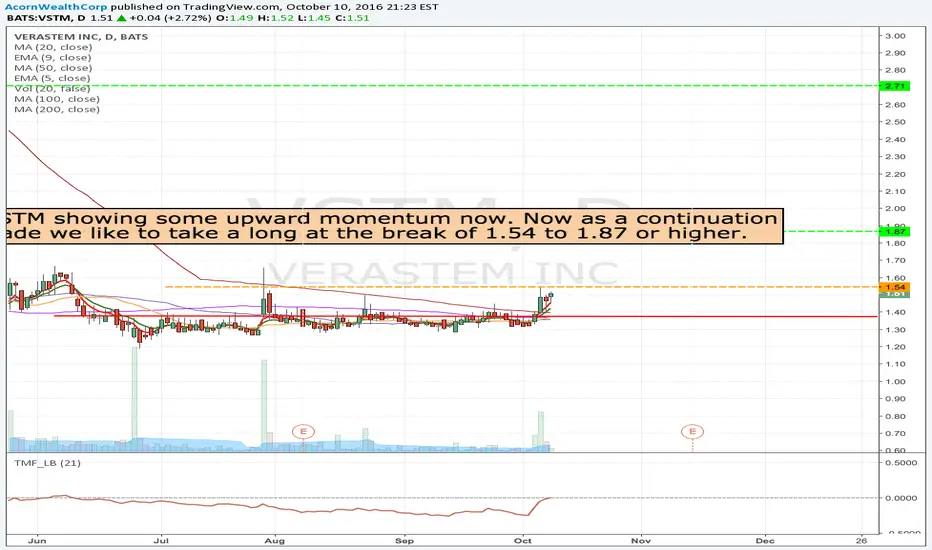Click the VERASTEM INC, D, BATS title
The image size is (932, 550).
coord(81,36)
